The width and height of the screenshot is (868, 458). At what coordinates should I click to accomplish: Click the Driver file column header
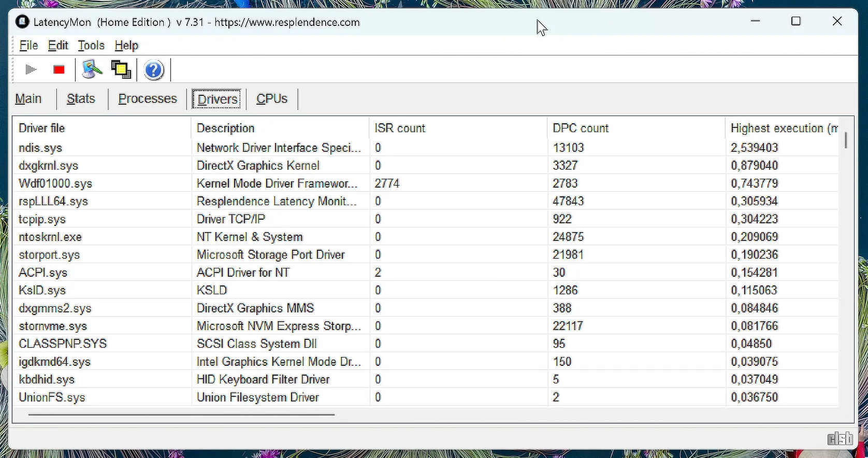[42, 128]
